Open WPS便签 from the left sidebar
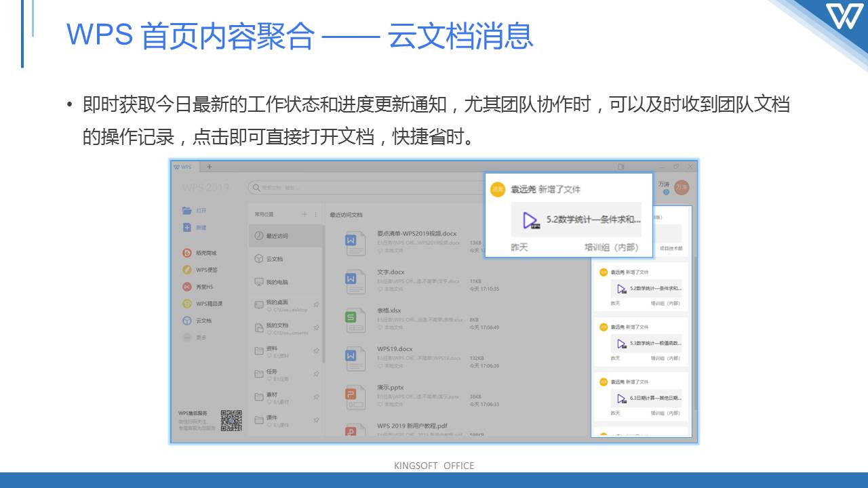This screenshot has width=868, height=488. coord(200,270)
